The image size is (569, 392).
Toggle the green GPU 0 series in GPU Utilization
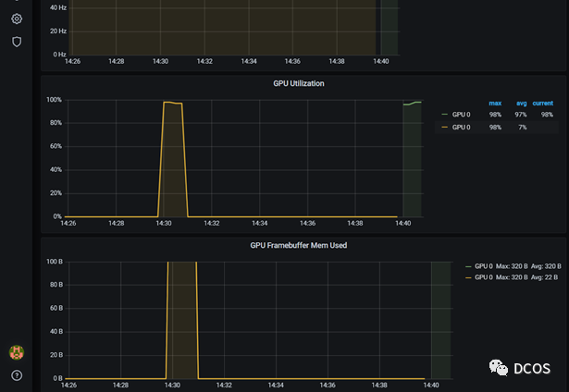[x=461, y=115]
